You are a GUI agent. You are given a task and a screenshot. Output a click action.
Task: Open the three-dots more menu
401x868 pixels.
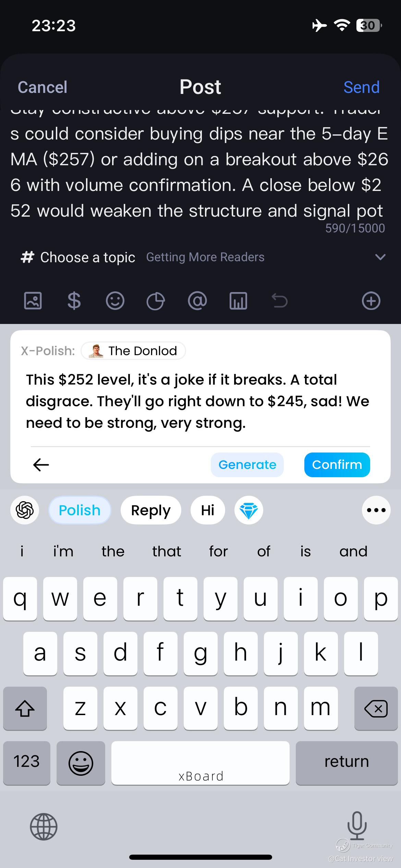pyautogui.click(x=376, y=510)
